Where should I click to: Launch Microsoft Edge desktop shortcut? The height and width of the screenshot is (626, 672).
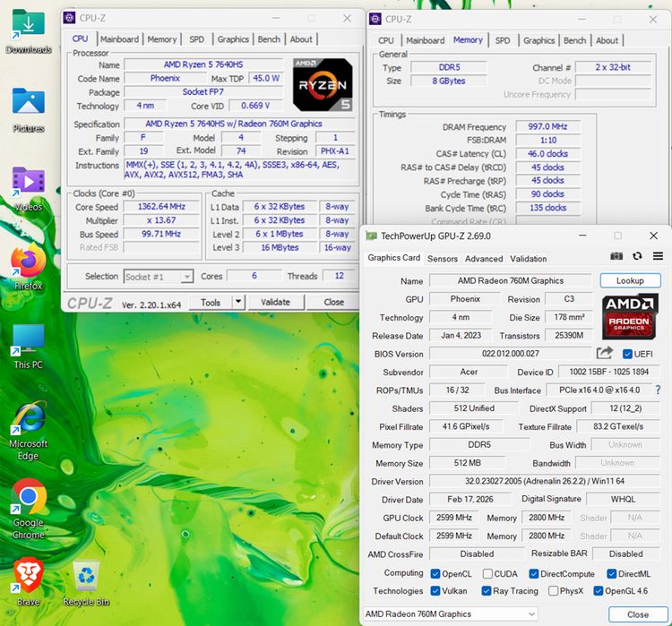(29, 430)
